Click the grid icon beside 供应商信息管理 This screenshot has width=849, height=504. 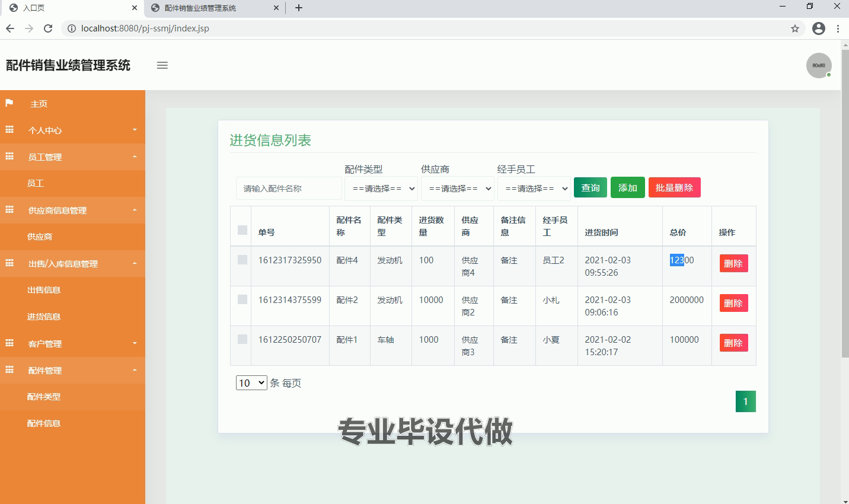pyautogui.click(x=9, y=210)
